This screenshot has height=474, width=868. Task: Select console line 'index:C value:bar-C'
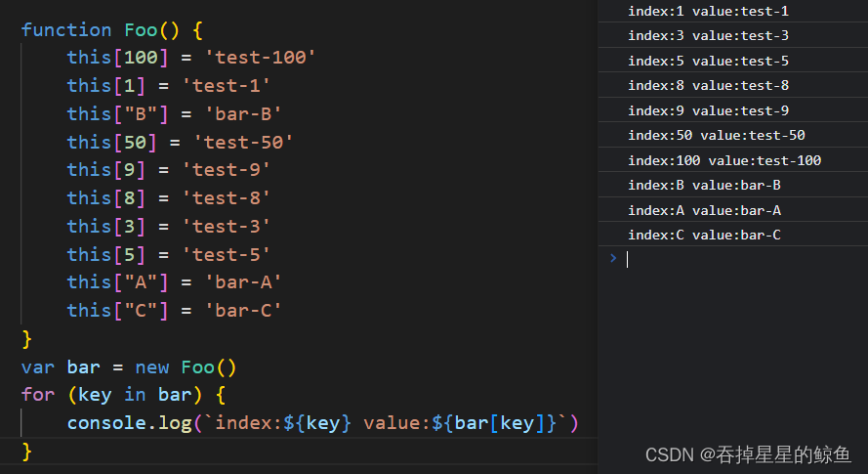[x=704, y=236]
